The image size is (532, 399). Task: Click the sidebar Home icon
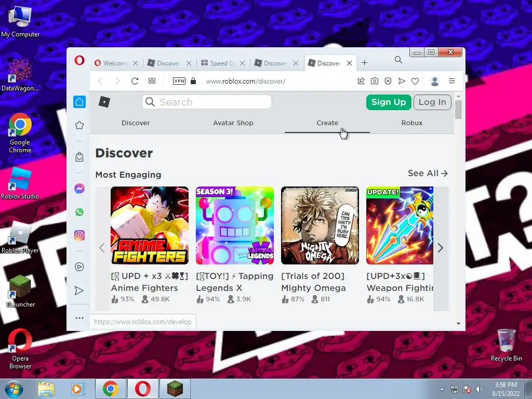pos(79,102)
